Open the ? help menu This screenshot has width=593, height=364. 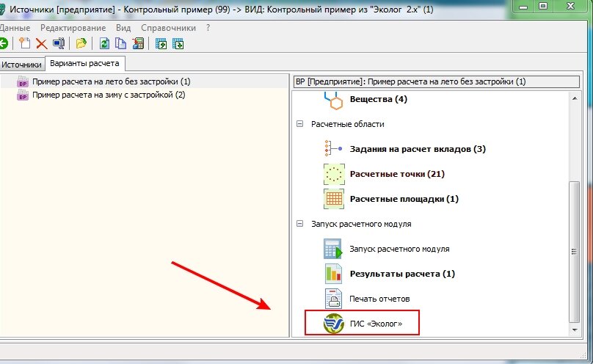(208, 28)
